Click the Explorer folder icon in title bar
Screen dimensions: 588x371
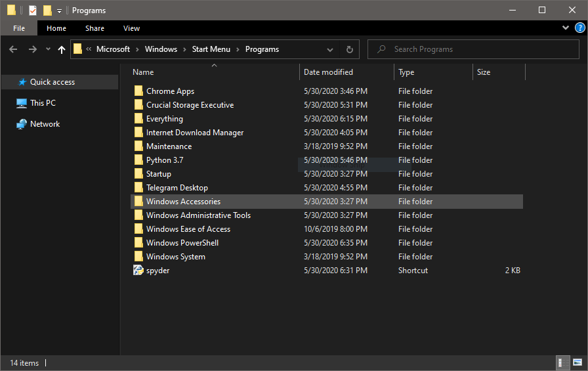tap(11, 10)
